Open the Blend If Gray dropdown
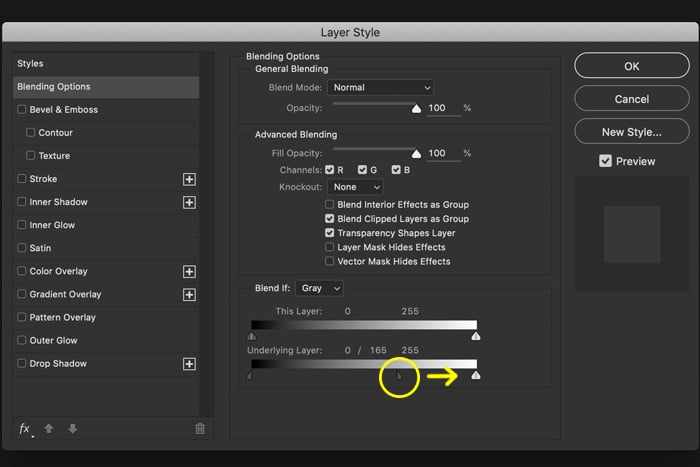Image resolution: width=700 pixels, height=467 pixels. [320, 288]
